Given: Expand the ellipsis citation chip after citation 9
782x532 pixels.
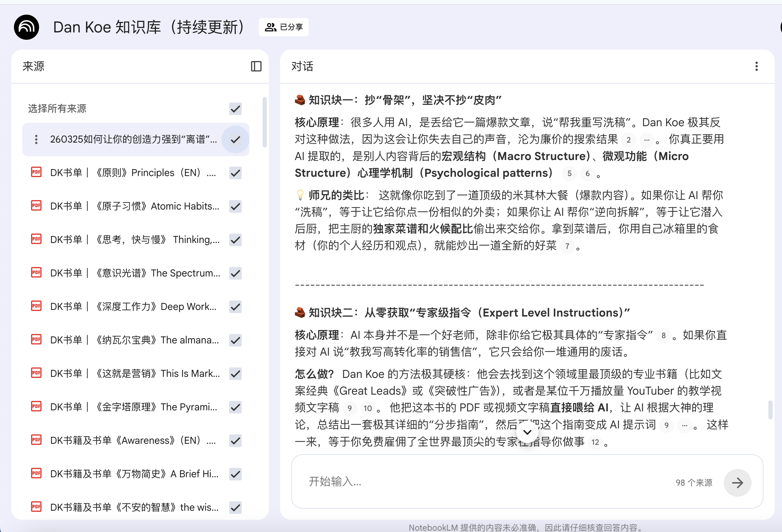Looking at the screenshot, I should tap(684, 425).
